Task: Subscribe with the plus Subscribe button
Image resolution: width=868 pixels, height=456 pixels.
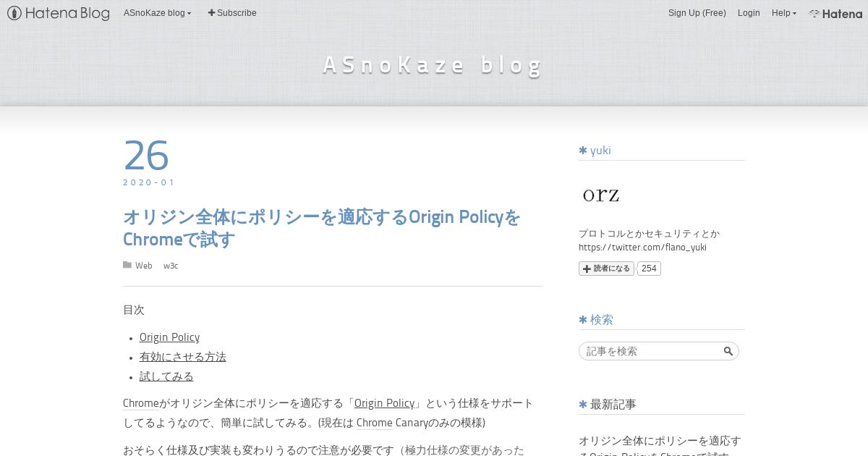Action: pyautogui.click(x=232, y=13)
